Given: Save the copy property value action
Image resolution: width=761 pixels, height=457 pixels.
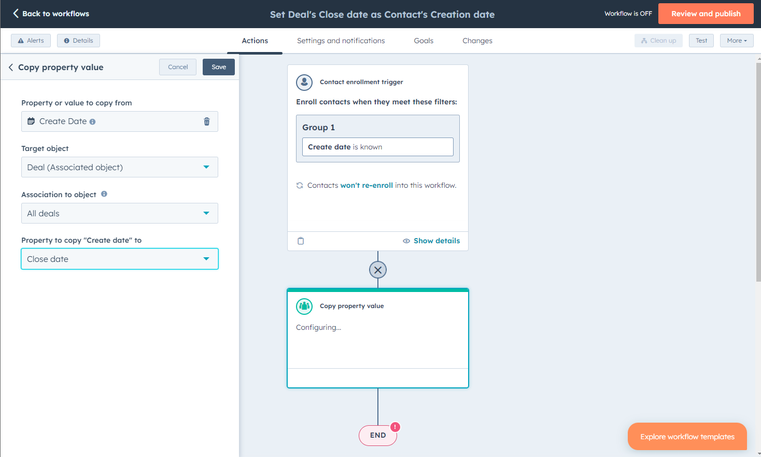Looking at the screenshot, I should [218, 67].
